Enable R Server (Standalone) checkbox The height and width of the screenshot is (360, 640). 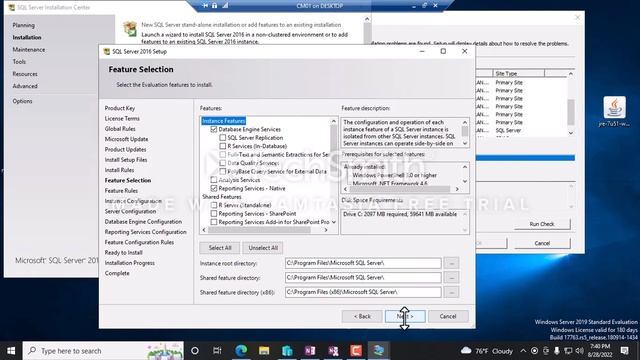coord(213,205)
